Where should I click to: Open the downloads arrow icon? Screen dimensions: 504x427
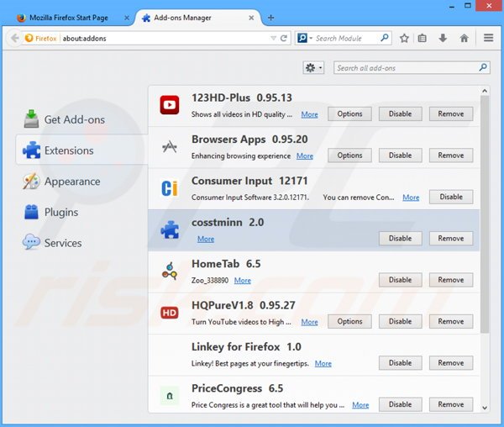click(443, 39)
